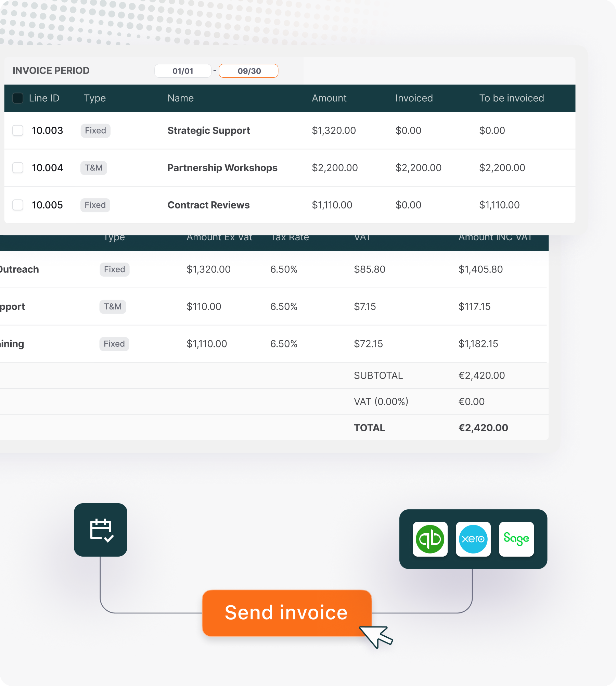Click the $1,320.00 amount for Strategic Support
The height and width of the screenshot is (686, 616).
[x=334, y=130]
